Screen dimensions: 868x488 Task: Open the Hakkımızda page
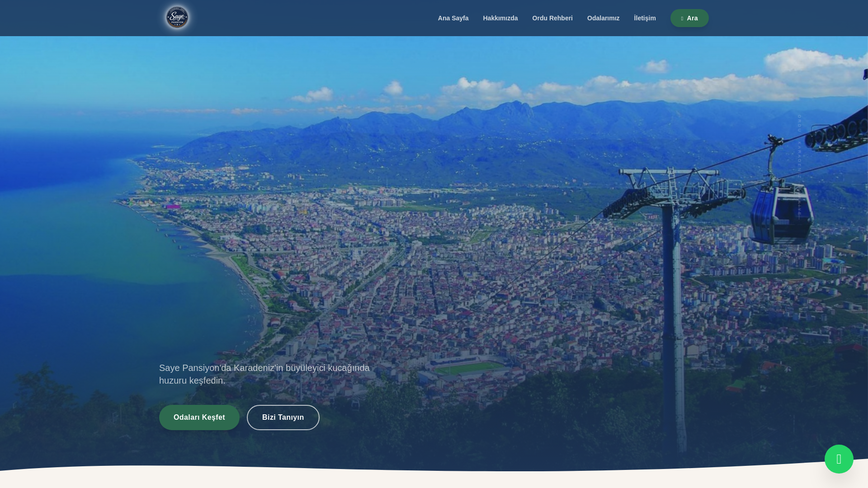500,18
